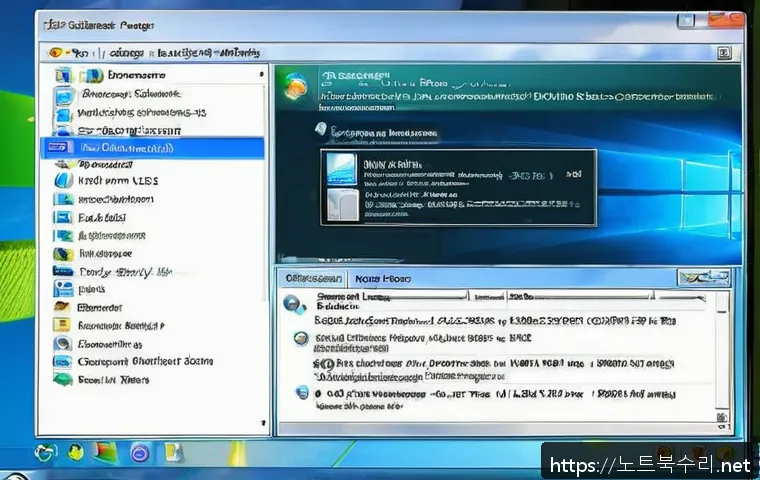The width and height of the screenshot is (760, 480).
Task: Switch to the second tab of the lower panel
Action: pos(383,279)
